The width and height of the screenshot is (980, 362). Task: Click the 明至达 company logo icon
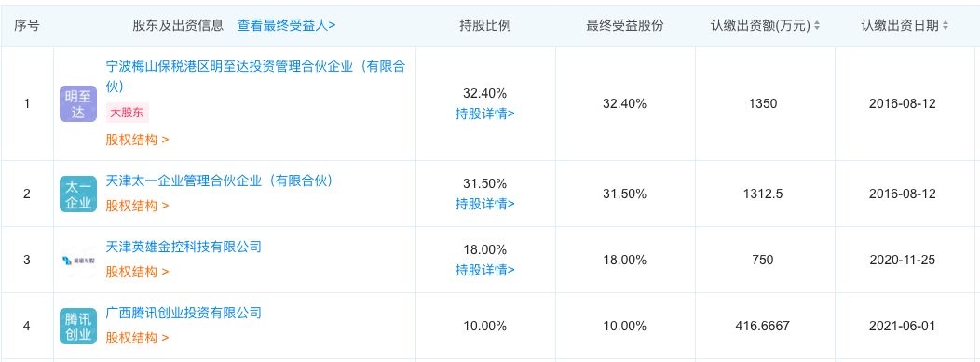(78, 103)
